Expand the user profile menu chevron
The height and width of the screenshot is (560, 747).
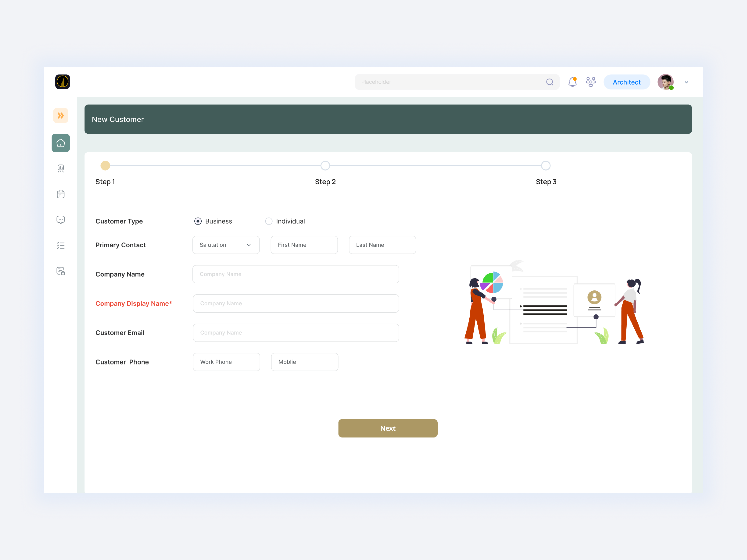[686, 82]
